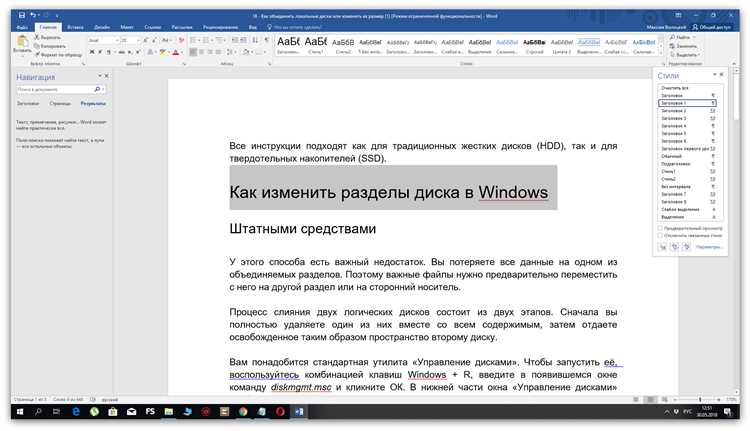Click the Sort icon in the paragraph group
Viewport: 750px width, 431px height.
[x=255, y=40]
